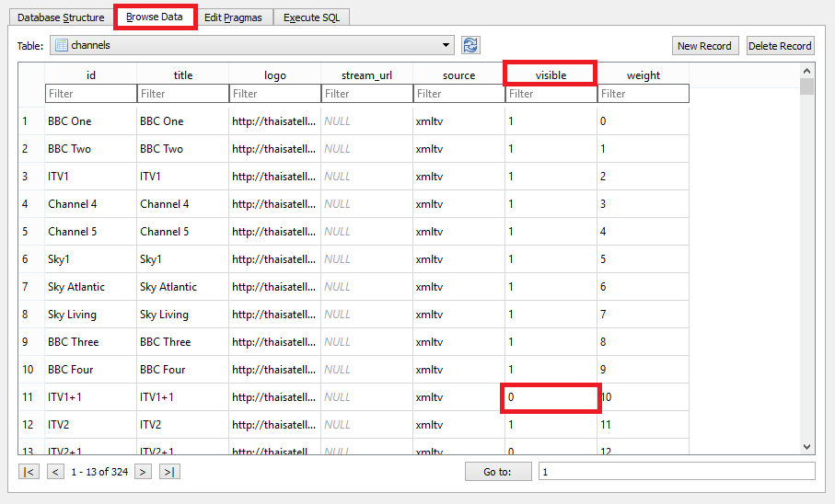This screenshot has height=504, width=835.
Task: Click the filter box under title column
Action: pos(182,94)
